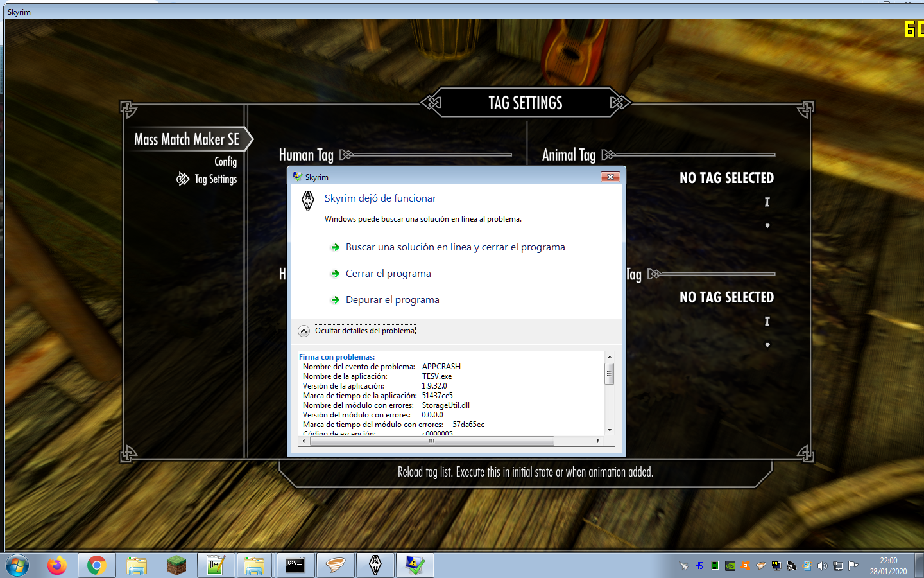
Task: Click the StorageUtil.dll module name
Action: (446, 405)
